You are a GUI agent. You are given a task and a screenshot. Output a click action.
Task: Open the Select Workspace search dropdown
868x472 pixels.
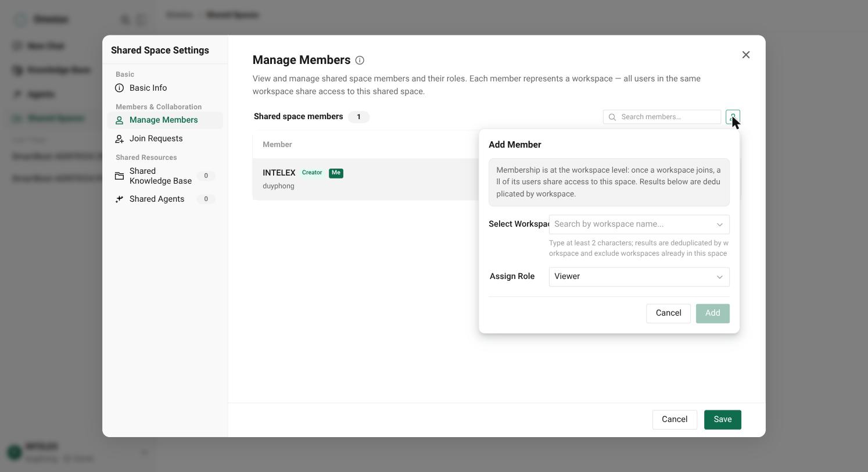(x=639, y=224)
